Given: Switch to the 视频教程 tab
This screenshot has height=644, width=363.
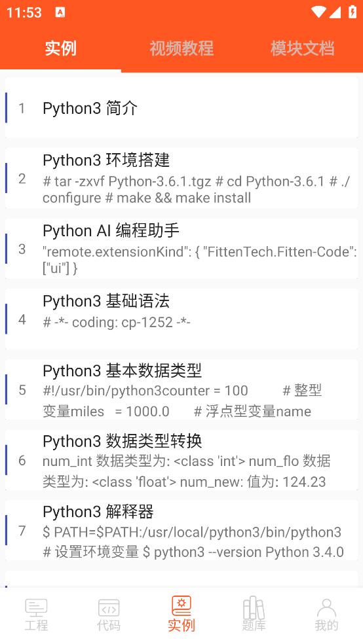Looking at the screenshot, I should [181, 48].
